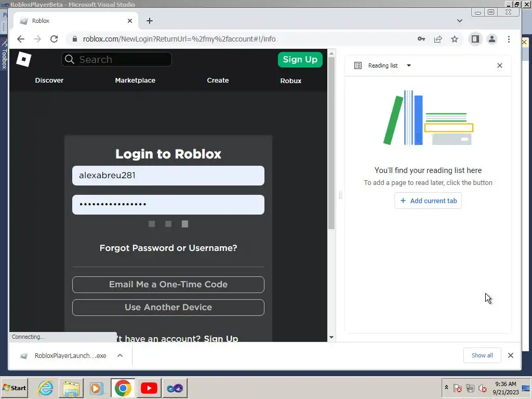Toggle the side panel icon
The height and width of the screenshot is (399, 532).
(x=475, y=39)
